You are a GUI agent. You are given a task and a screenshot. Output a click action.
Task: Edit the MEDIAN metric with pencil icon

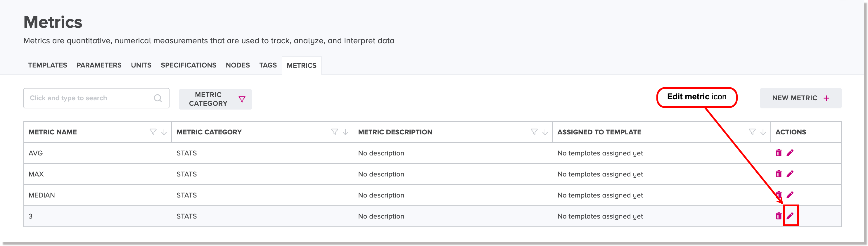[x=790, y=195]
